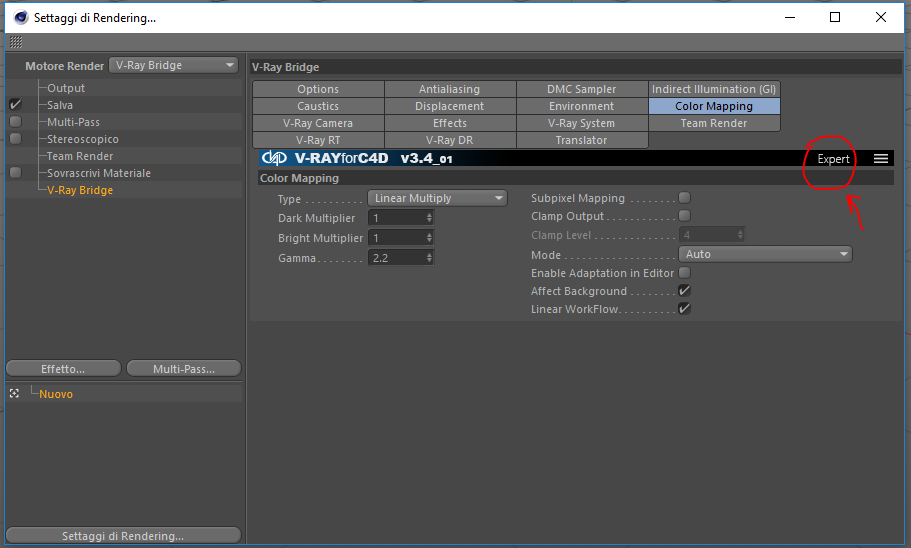The height and width of the screenshot is (548, 911).
Task: Select Multi-Pass in the settings tree
Action: pyautogui.click(x=73, y=121)
